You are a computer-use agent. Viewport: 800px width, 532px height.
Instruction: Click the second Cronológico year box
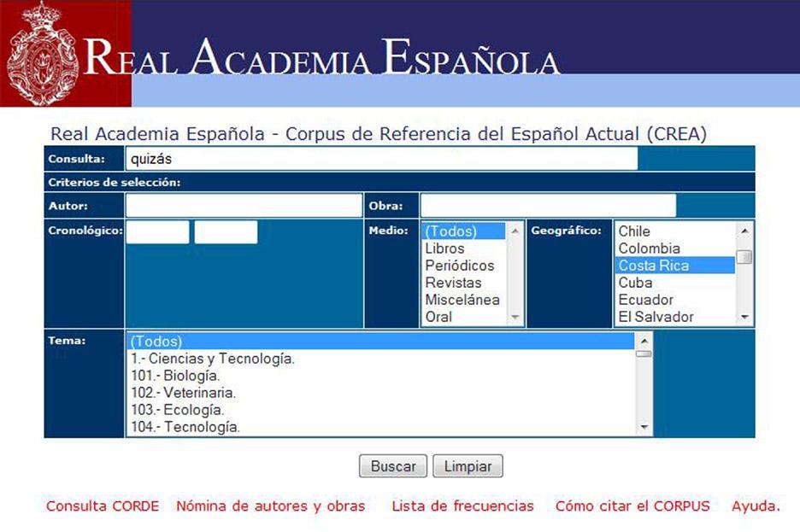(226, 232)
